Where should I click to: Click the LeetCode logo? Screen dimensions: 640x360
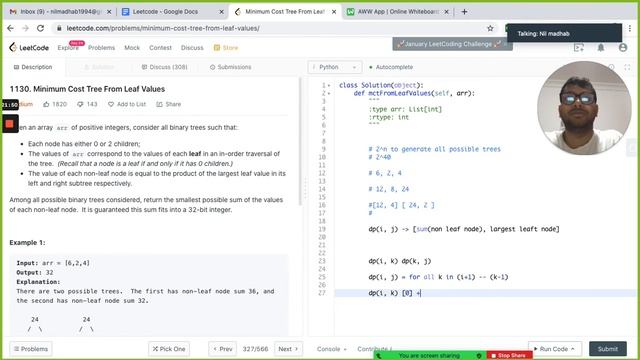tap(29, 48)
